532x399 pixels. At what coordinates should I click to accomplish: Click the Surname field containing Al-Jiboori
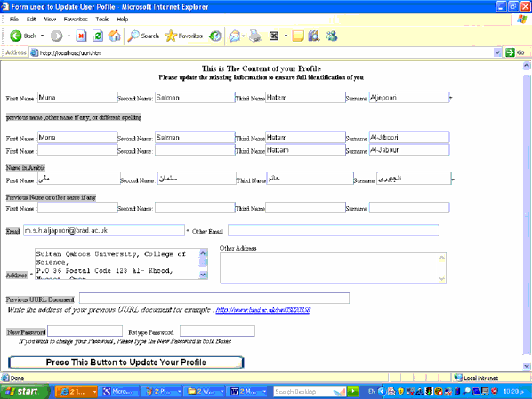pos(409,137)
